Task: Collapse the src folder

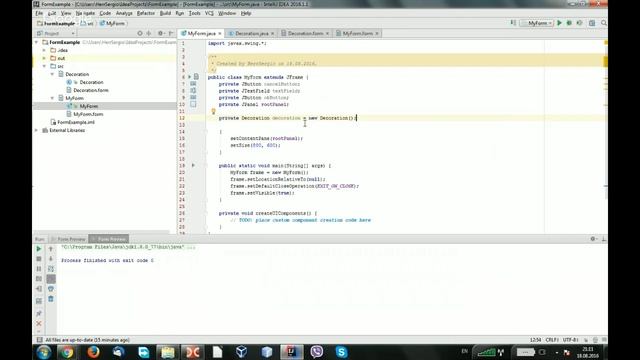Action: [x=44, y=66]
